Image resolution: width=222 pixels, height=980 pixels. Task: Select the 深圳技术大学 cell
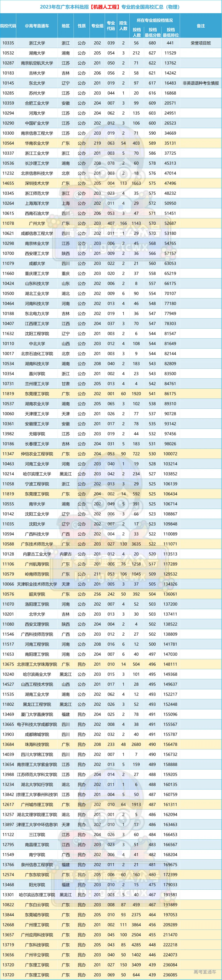[x=37, y=183]
